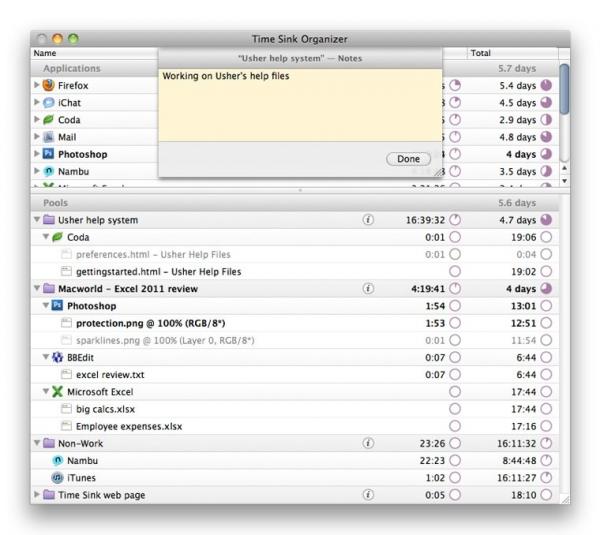This screenshot has width=600, height=535.
Task: Click the Coda leaf icon in Applications
Action: [49, 120]
